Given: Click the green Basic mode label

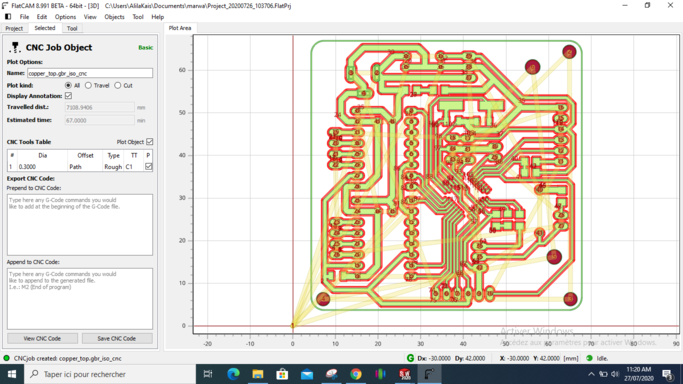Looking at the screenshot, I should 145,47.
